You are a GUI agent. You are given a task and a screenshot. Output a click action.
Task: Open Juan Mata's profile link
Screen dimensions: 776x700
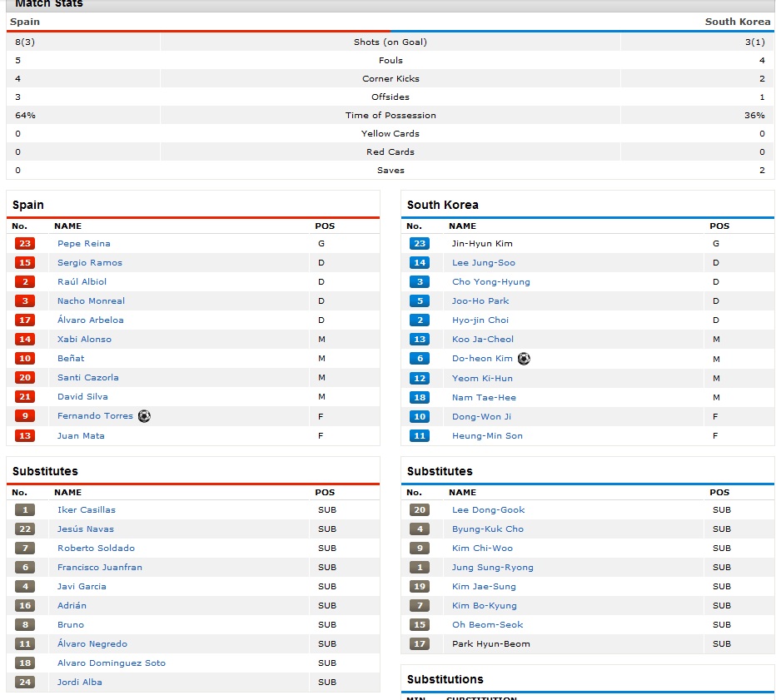click(x=81, y=436)
